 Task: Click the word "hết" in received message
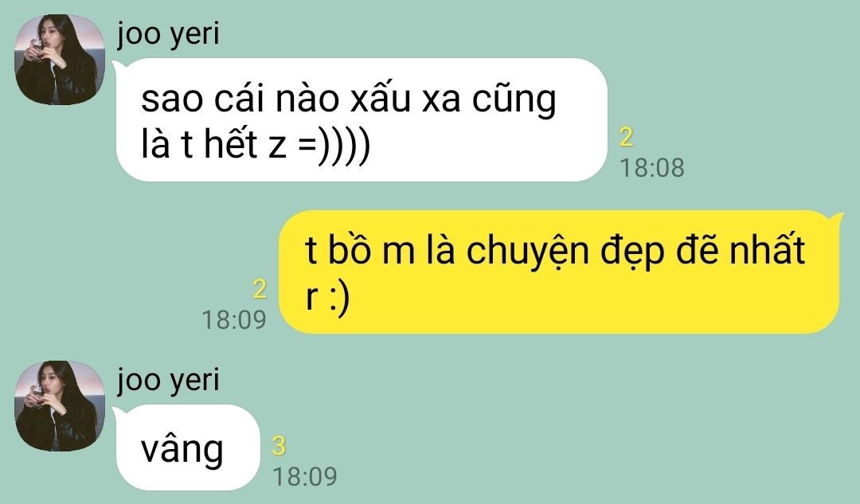(231, 143)
